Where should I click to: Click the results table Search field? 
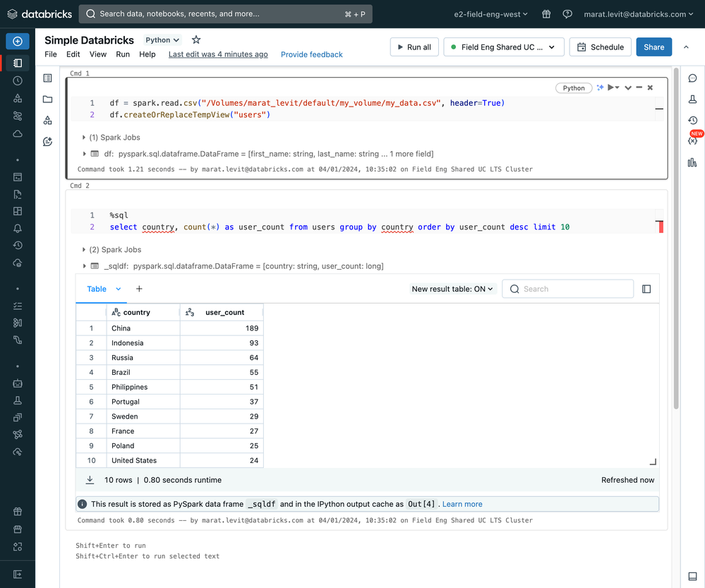[575, 289]
